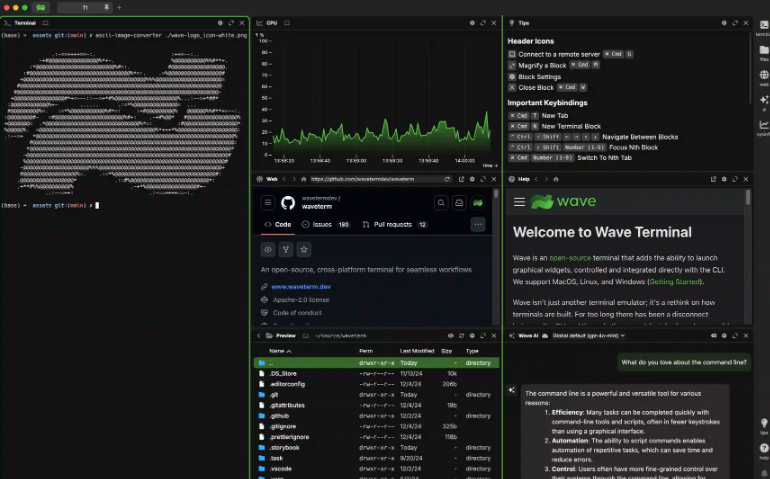Click the Terminal block connection icon

click(x=45, y=23)
